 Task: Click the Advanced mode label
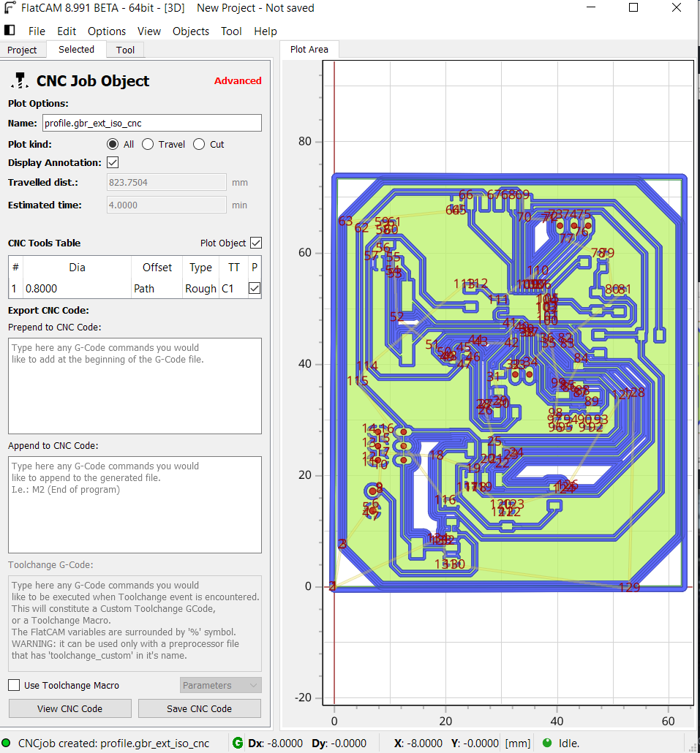(238, 80)
